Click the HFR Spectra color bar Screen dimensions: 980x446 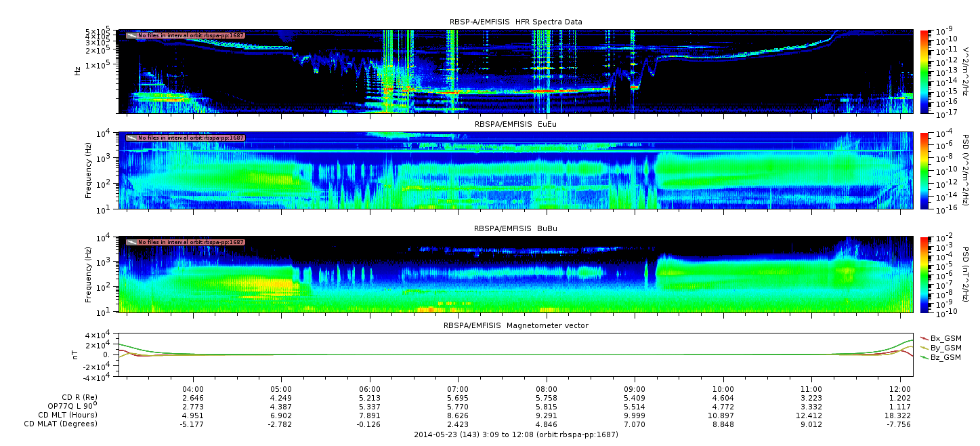coord(924,71)
